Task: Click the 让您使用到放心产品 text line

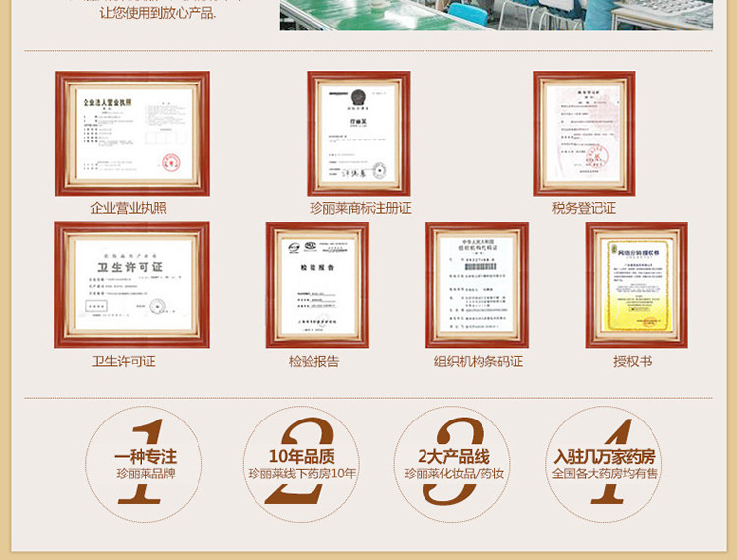Action: coord(157,12)
